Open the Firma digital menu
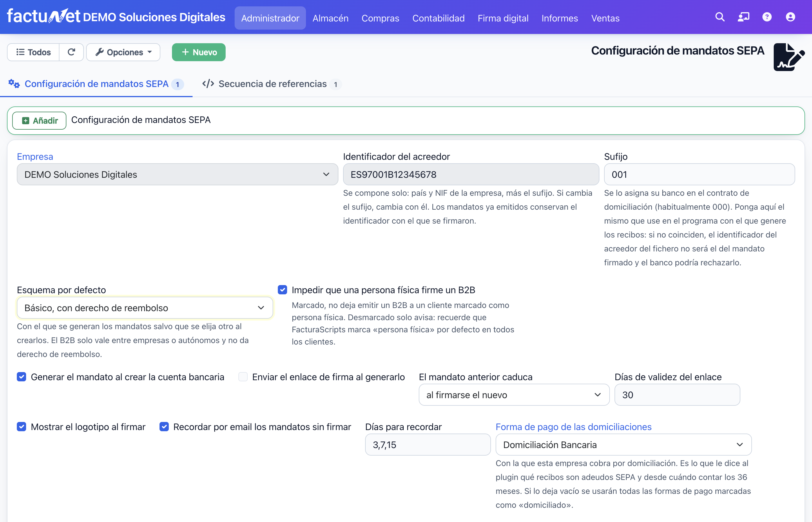812x522 pixels. [503, 18]
